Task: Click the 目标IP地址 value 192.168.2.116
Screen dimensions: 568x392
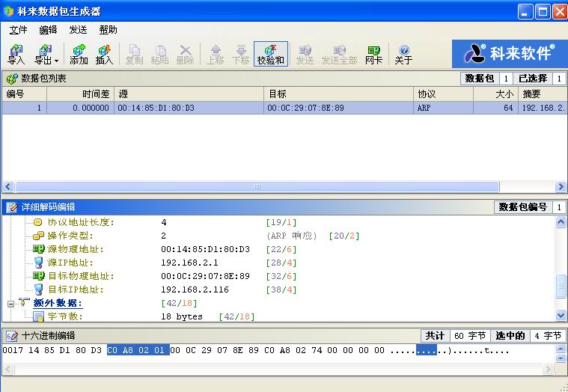Action: tap(195, 290)
